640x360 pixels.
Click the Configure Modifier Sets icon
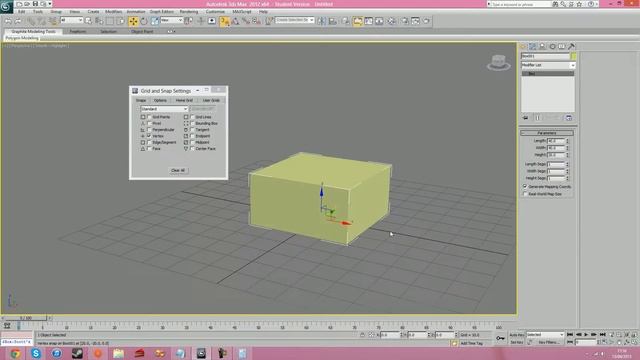pos(569,118)
